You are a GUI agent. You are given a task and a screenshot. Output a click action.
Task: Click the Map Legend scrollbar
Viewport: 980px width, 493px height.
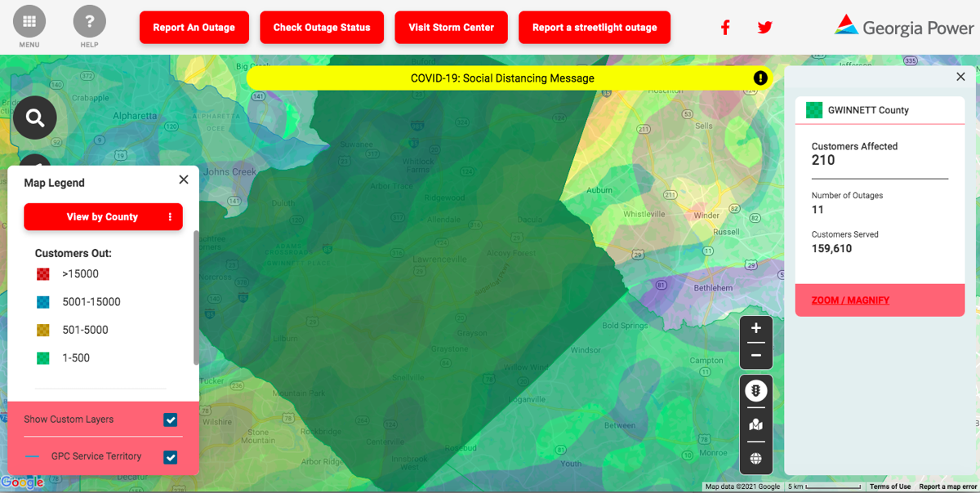pos(196,297)
